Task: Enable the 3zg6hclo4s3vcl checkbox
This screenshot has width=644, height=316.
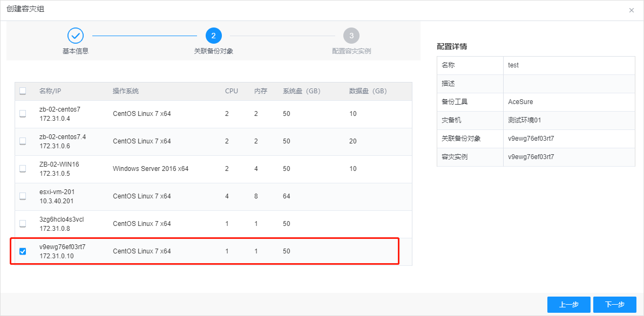Action: point(23,223)
